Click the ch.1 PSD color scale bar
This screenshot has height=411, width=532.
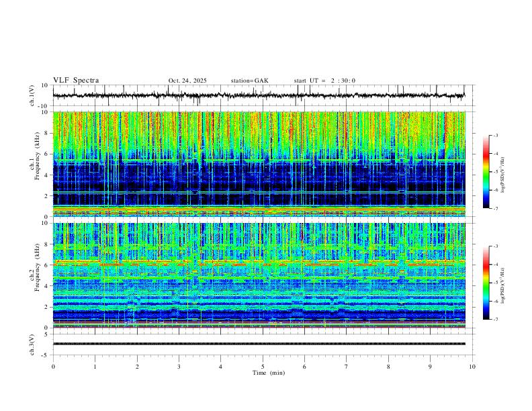(x=486, y=172)
